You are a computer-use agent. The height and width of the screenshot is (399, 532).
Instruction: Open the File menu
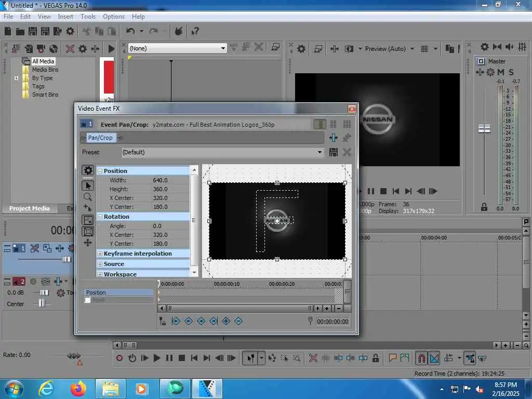[x=8, y=16]
